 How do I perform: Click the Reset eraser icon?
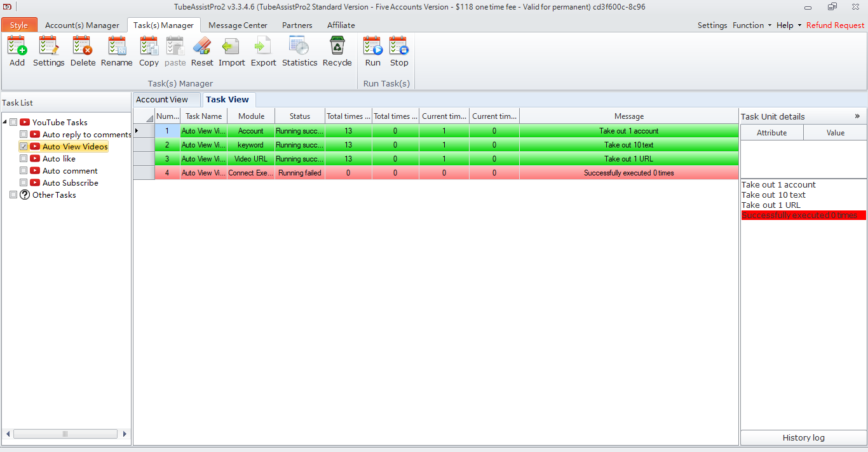(x=202, y=47)
